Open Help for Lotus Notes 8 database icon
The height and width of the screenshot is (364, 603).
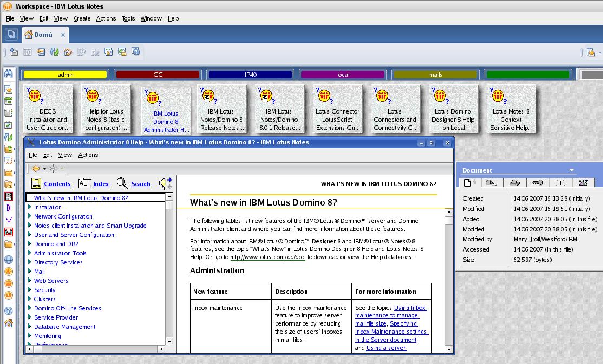pos(106,109)
